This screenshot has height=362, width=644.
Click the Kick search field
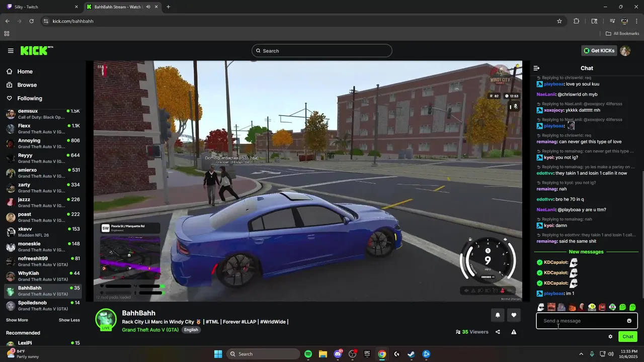(322, 51)
